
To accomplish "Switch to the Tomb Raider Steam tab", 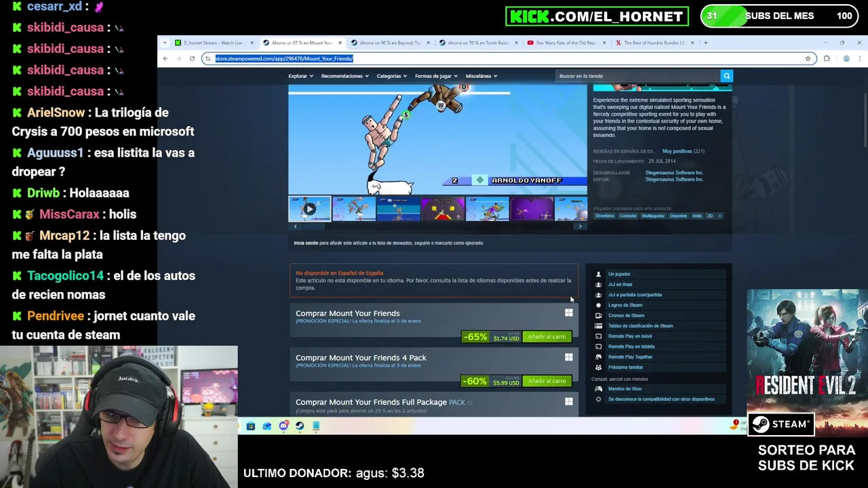I will point(478,43).
